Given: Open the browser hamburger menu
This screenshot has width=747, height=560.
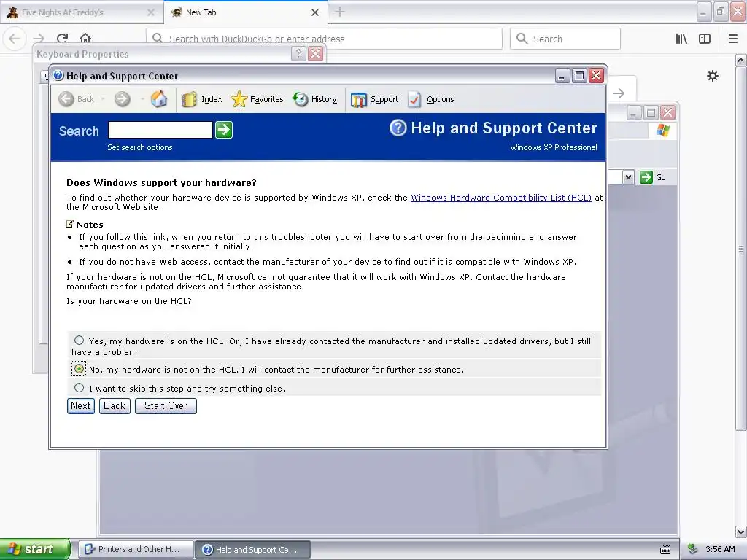Looking at the screenshot, I should (733, 39).
